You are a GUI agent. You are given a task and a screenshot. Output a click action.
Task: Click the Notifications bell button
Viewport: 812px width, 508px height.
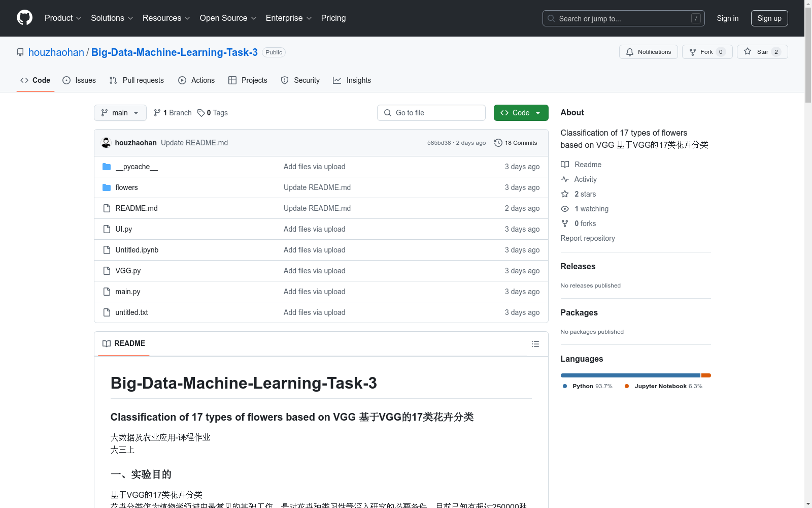[648, 52]
